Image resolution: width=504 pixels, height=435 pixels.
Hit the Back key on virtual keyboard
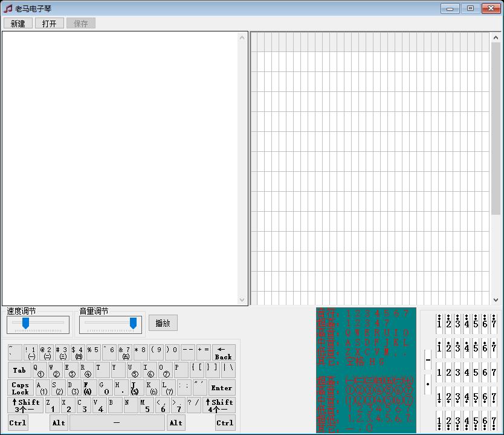224,353
